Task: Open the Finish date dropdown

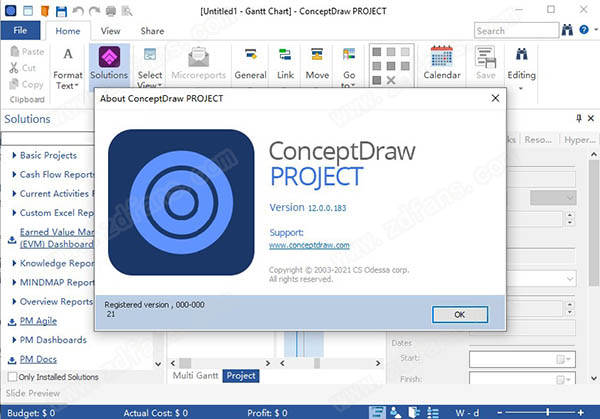Action: pos(563,379)
